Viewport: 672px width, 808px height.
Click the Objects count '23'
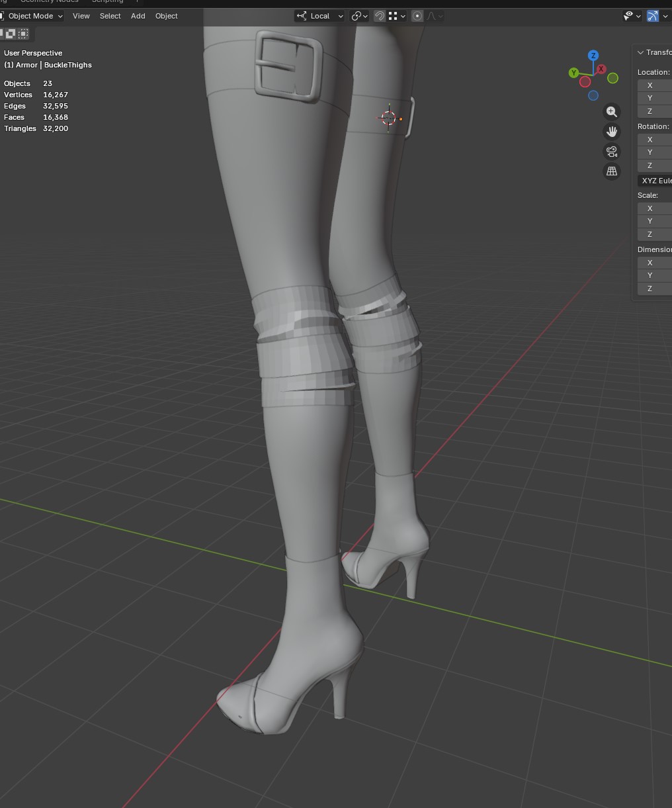click(48, 83)
